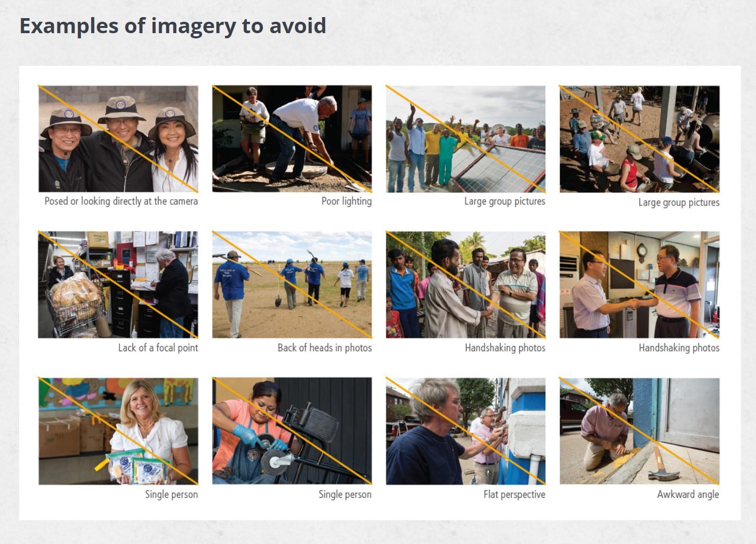
Task: Click the three people in hats photo
Action: coord(118,139)
